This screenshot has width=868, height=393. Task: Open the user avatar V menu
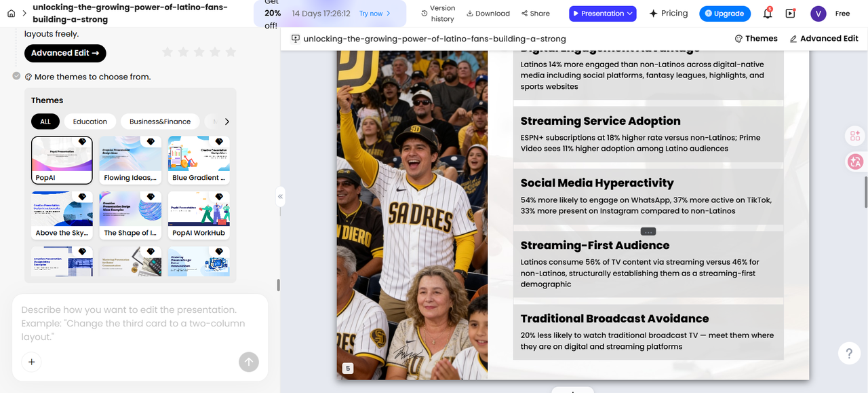coord(818,14)
